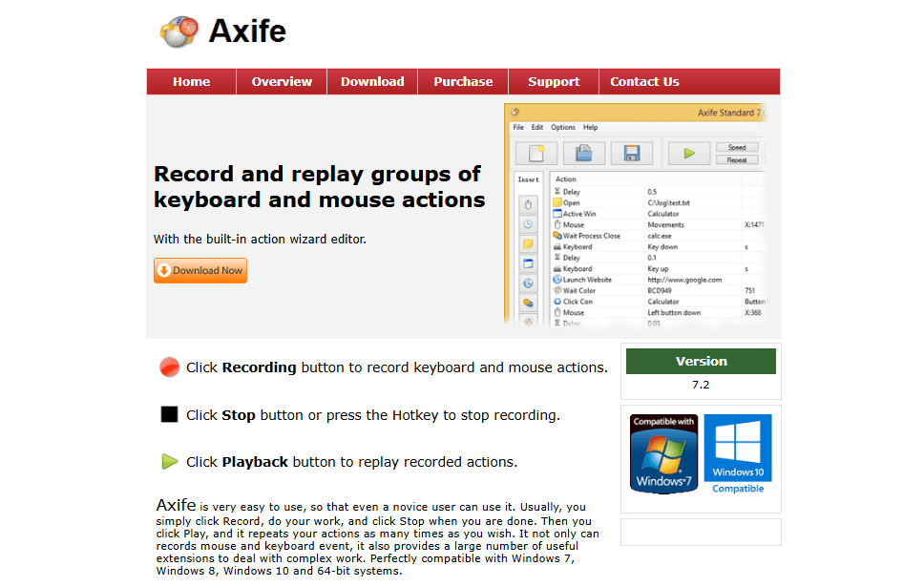Click the Windows 10 compatible badge
This screenshot has height=587, width=924.
(738, 453)
